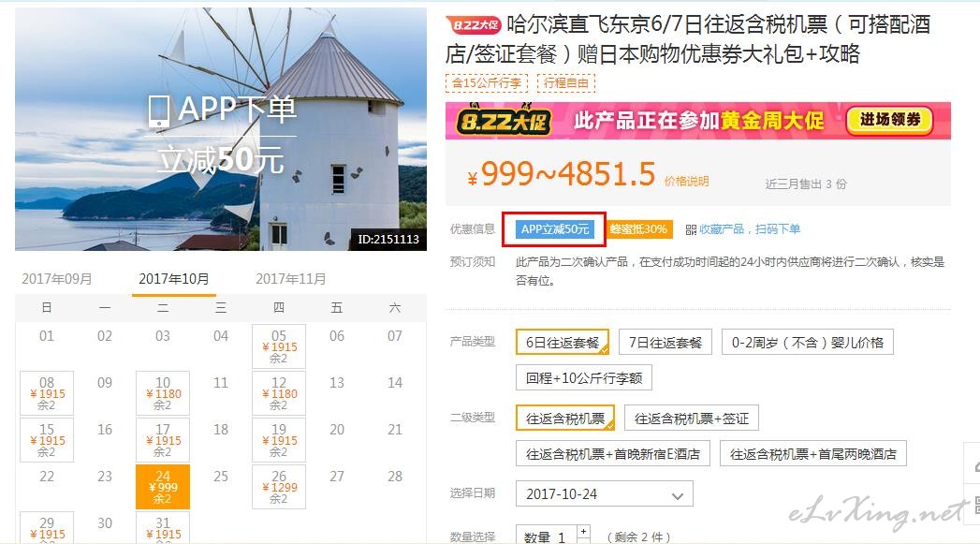Viewport: 980px width, 544px height.
Task: Select the 7日往返套餐 product type
Action: (x=665, y=343)
